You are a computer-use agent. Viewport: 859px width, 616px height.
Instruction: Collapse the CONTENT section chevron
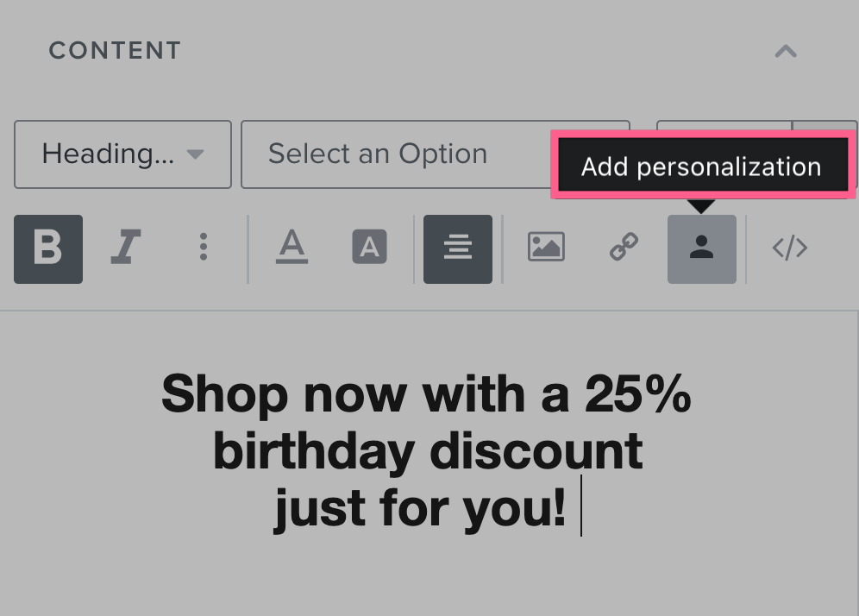coord(786,51)
